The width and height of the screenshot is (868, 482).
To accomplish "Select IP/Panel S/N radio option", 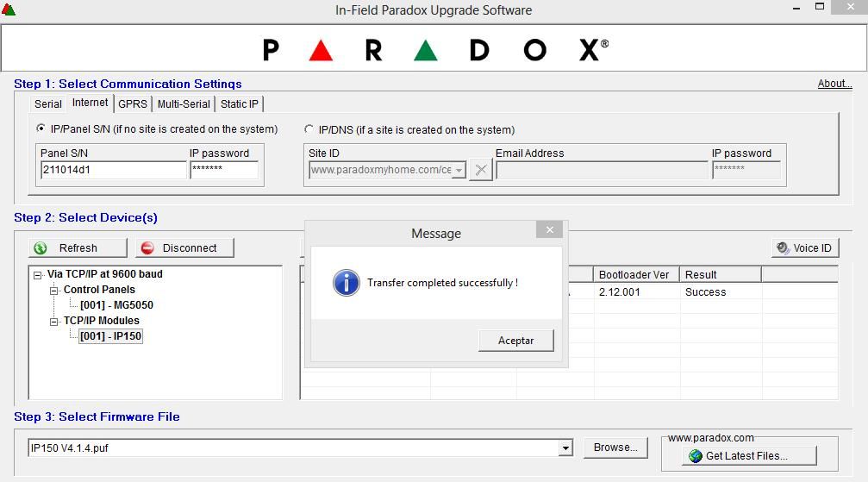I will [41, 128].
